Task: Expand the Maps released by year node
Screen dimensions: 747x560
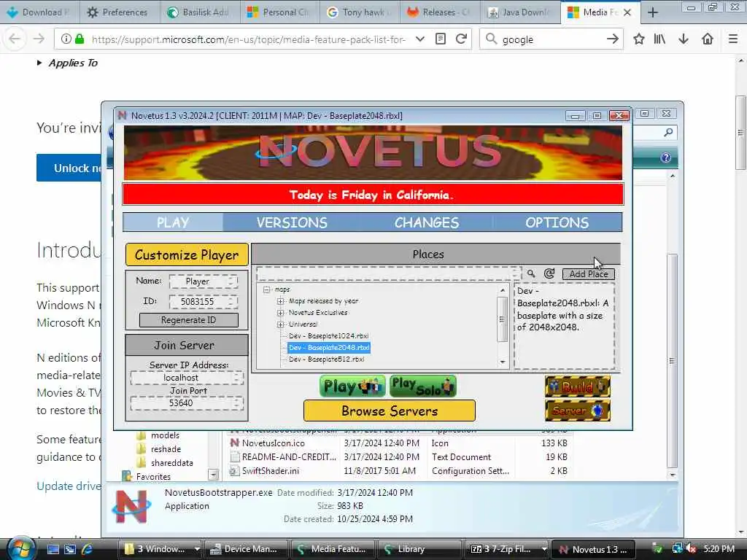Action: click(281, 301)
